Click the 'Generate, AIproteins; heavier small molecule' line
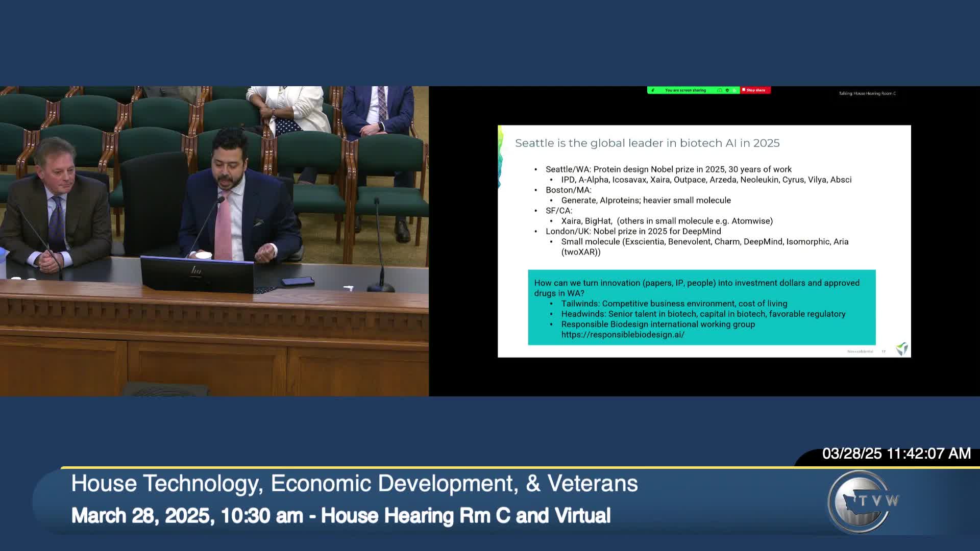Viewport: 980px width, 551px height. [x=646, y=201]
